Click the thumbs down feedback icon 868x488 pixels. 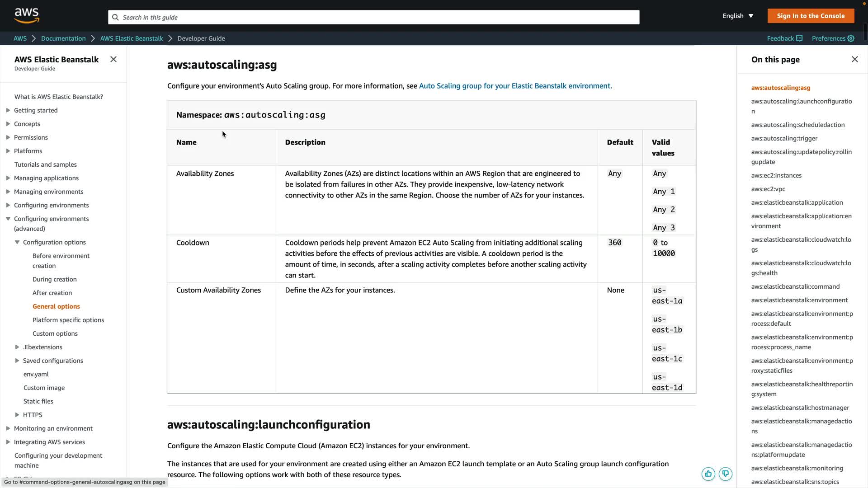(725, 474)
